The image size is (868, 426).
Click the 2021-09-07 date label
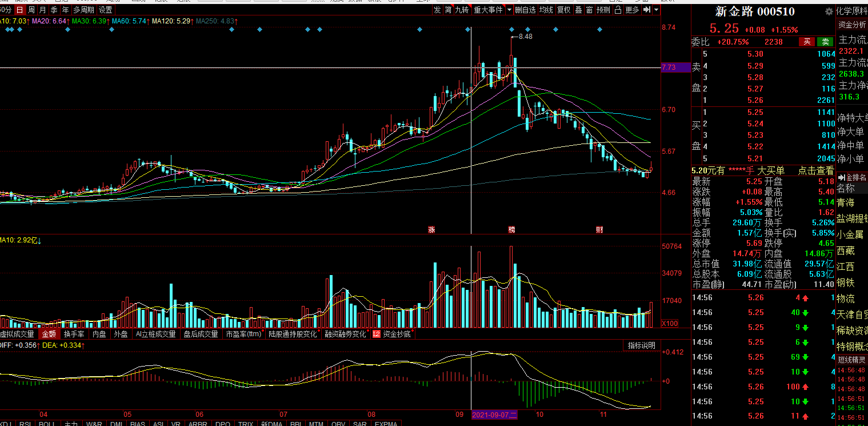(494, 414)
